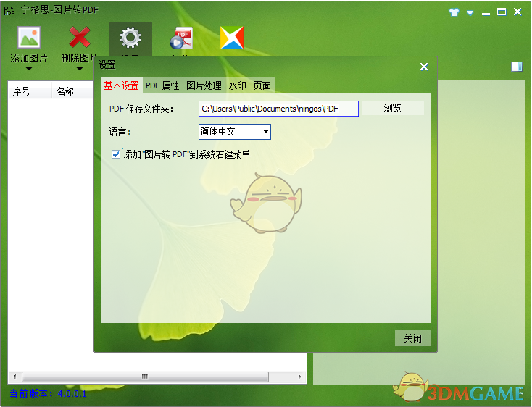This screenshot has height=407, width=532.
Task: Click the horizontal scrollbar under file list
Action: [145, 377]
